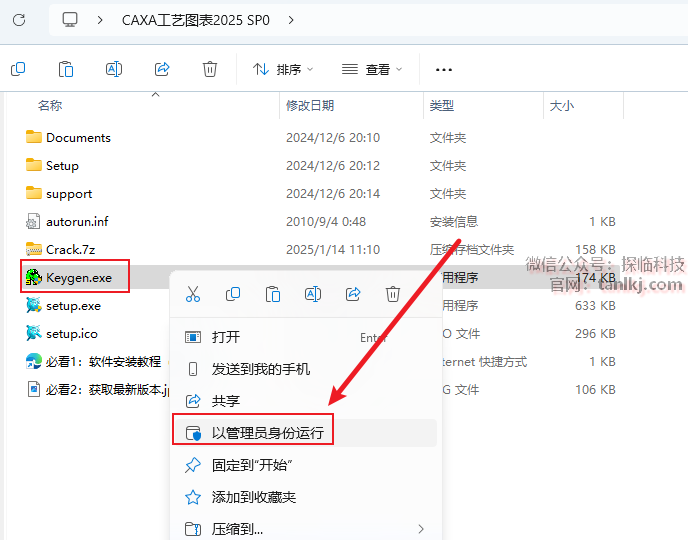Choose 固定到"开始" from the context menu
Screen dimensions: 688x540
click(x=305, y=465)
